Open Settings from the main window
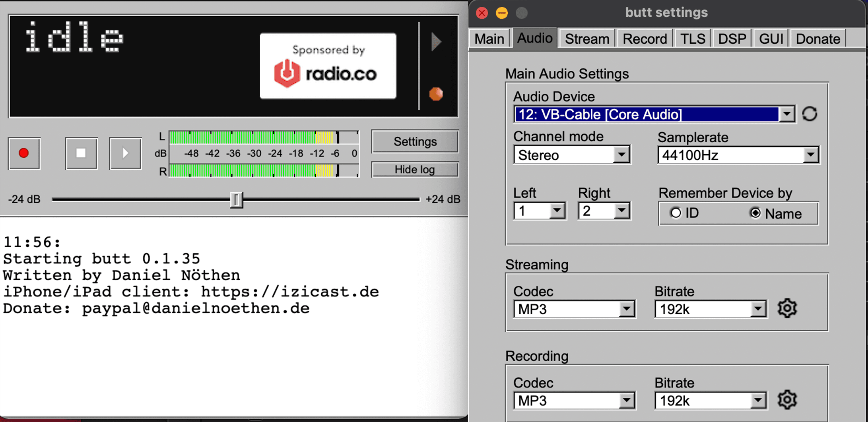Image resolution: width=868 pixels, height=422 pixels. click(415, 141)
